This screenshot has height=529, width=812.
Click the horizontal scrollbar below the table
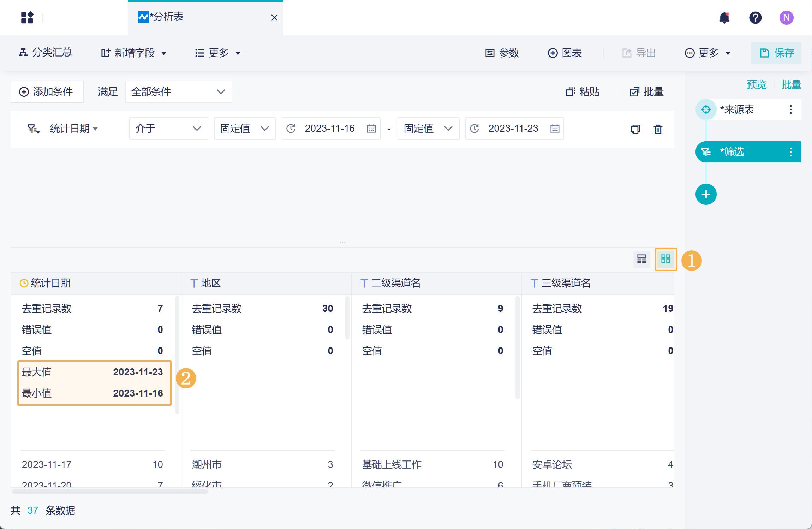109,491
